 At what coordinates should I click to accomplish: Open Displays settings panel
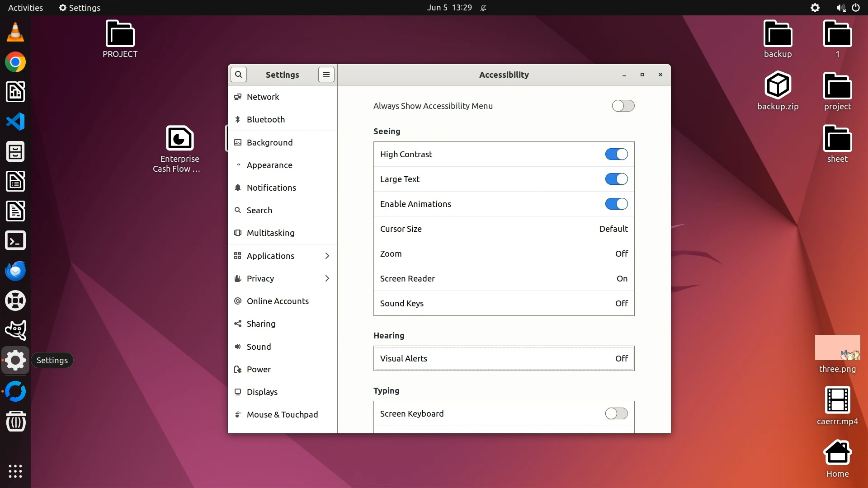[262, 392]
